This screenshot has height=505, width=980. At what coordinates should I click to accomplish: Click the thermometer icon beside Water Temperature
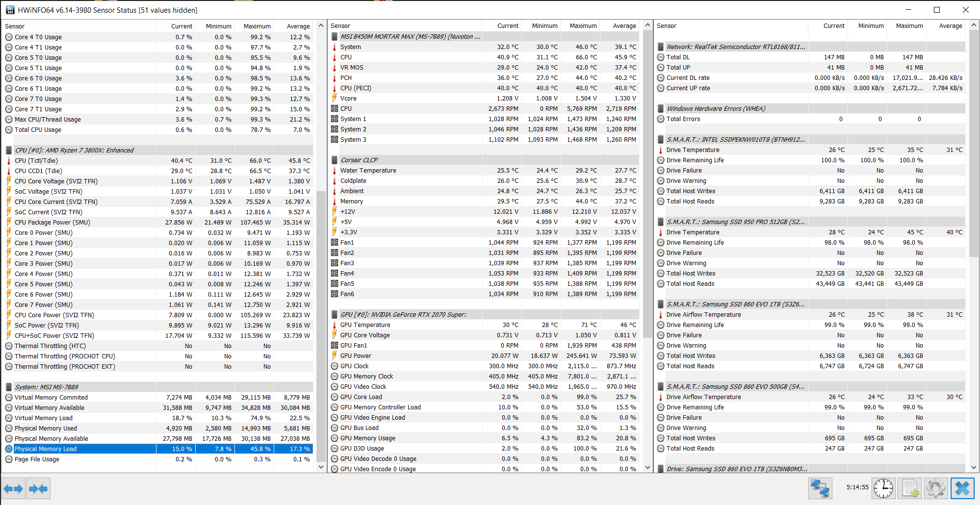(x=335, y=171)
